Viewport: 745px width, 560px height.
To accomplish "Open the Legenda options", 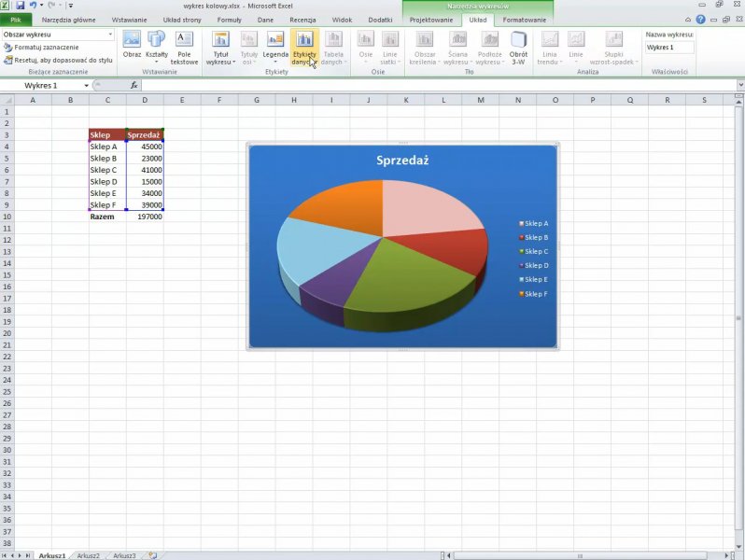I will (275, 47).
